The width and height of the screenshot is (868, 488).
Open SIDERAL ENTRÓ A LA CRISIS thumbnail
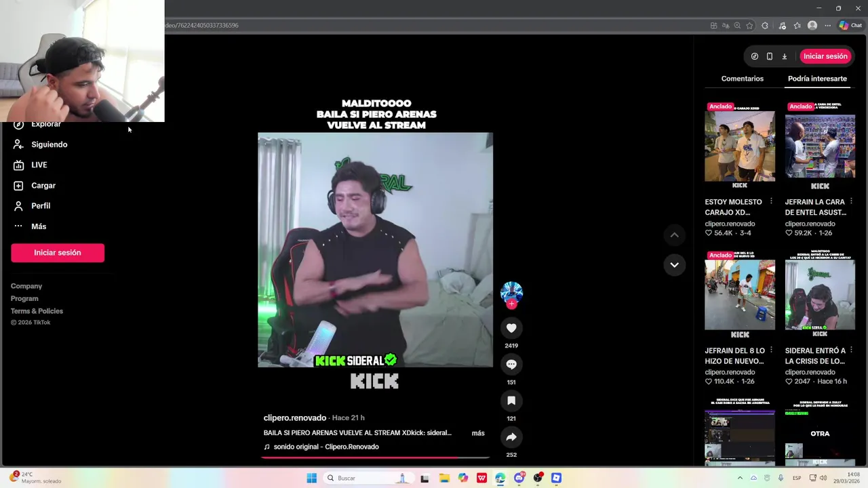[820, 295]
